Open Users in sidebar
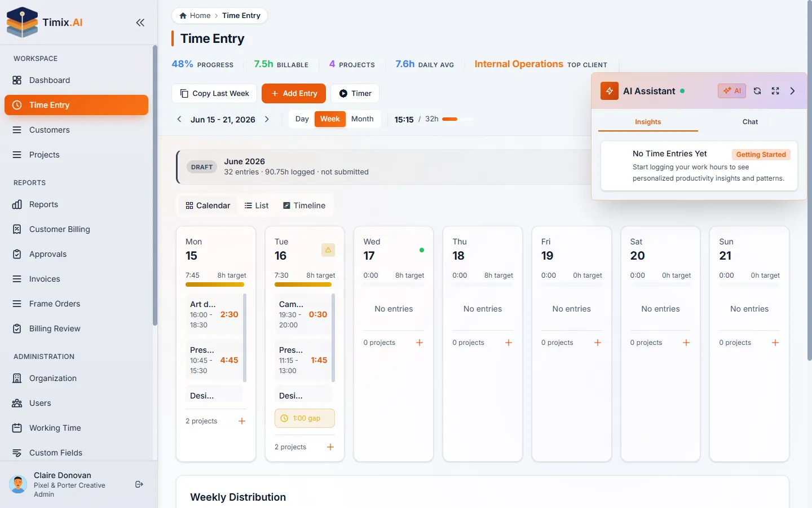812x508 pixels. coord(76,403)
